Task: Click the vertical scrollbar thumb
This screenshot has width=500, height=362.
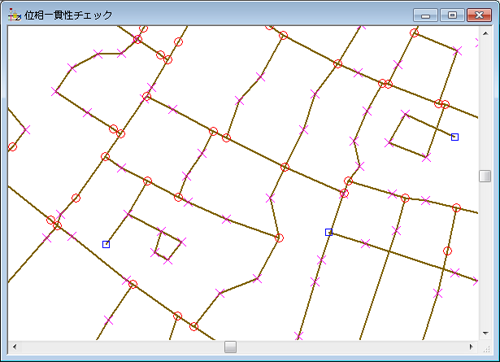Action: tap(485, 176)
